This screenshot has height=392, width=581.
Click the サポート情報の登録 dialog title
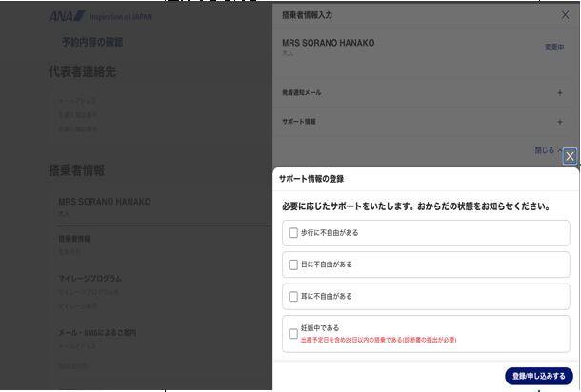coord(311,179)
